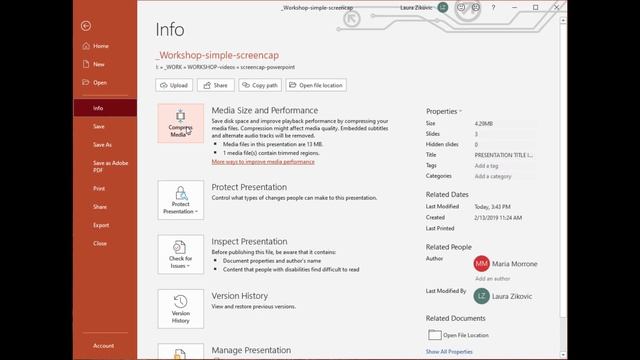This screenshot has height=360, width=640.
Task: Click the file path breadcrumb text
Action: click(x=225, y=67)
